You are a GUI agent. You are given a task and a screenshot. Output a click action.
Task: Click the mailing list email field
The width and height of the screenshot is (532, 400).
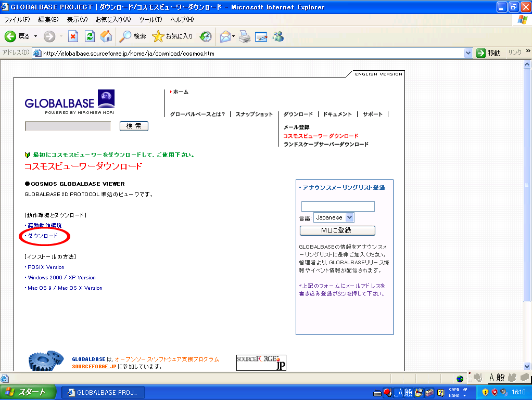click(x=338, y=207)
